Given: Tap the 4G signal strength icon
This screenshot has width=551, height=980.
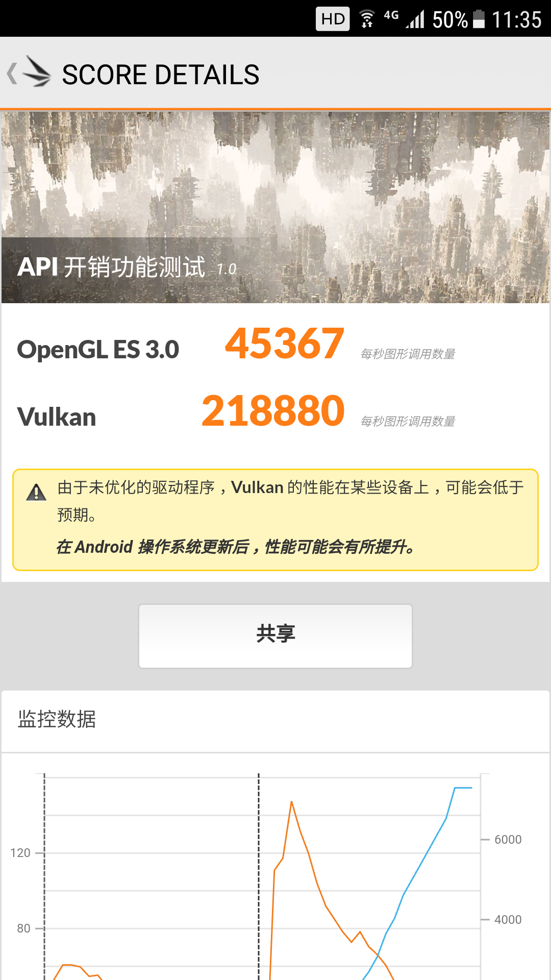Looking at the screenshot, I should pyautogui.click(x=405, y=19).
